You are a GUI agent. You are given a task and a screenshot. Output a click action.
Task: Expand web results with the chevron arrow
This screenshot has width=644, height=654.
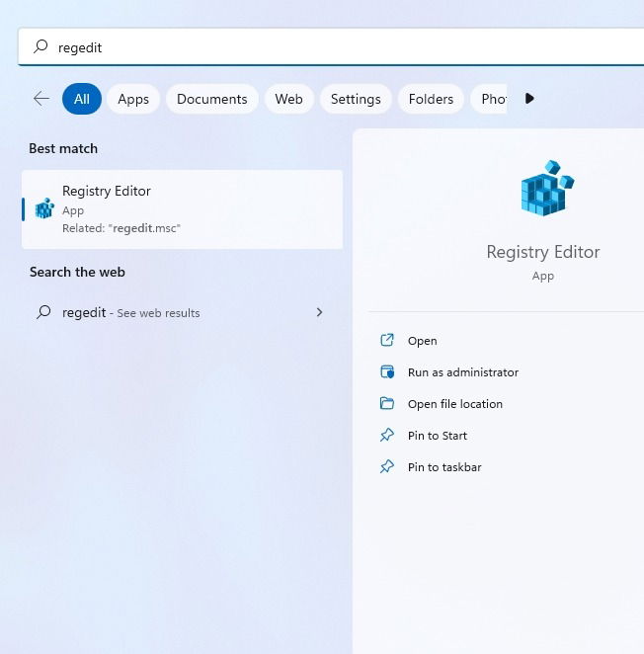coord(319,312)
